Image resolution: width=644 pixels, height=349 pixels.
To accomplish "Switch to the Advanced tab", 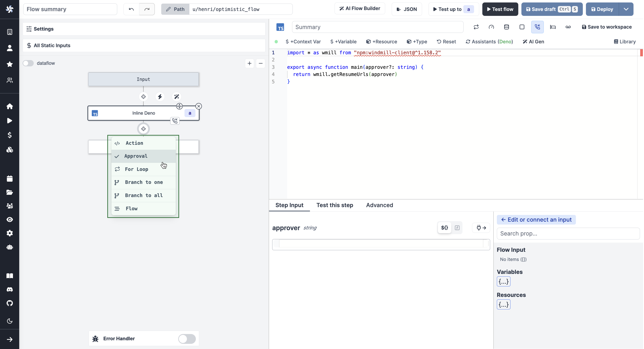I will point(379,205).
